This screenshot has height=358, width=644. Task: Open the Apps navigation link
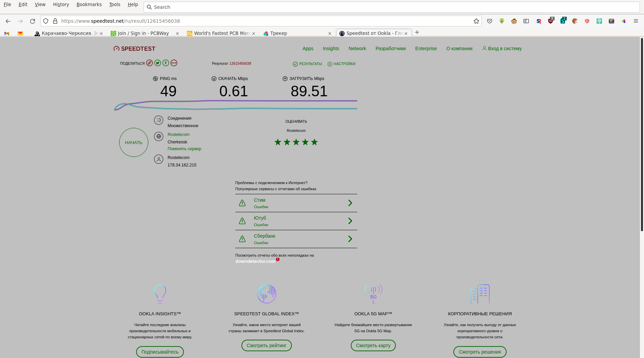coord(308,48)
